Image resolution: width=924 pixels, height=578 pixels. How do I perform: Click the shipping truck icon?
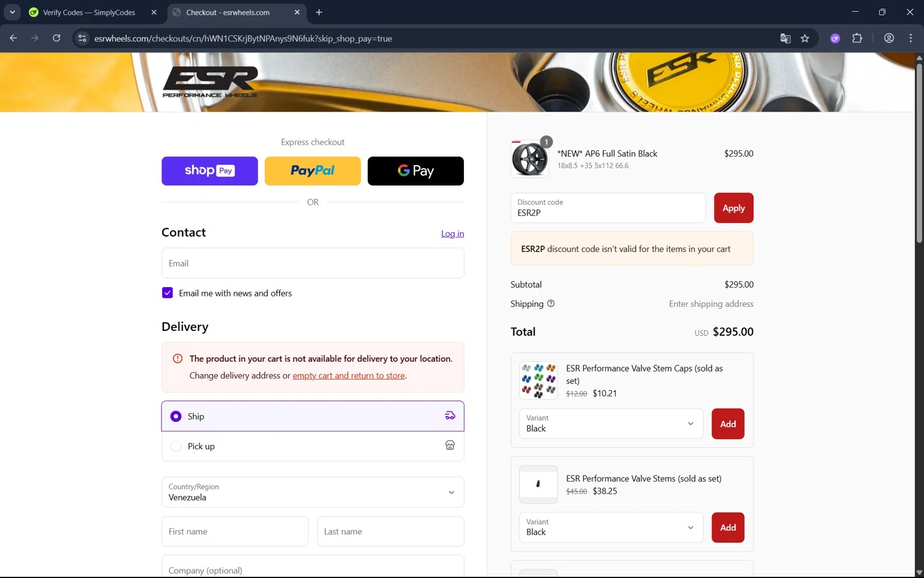pos(450,416)
